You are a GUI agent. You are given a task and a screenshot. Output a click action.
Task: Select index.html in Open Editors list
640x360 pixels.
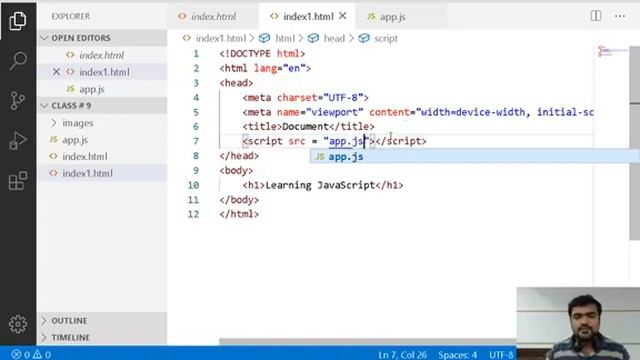point(102,55)
